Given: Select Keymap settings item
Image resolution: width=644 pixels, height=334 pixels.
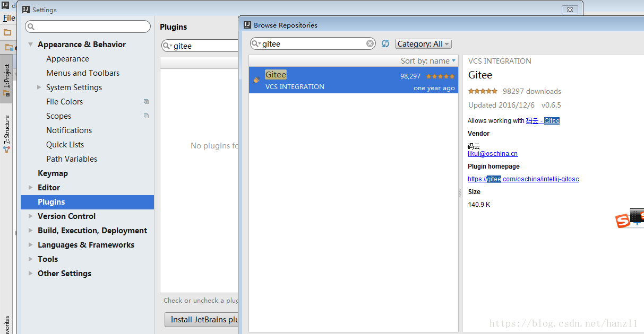Looking at the screenshot, I should [x=53, y=173].
